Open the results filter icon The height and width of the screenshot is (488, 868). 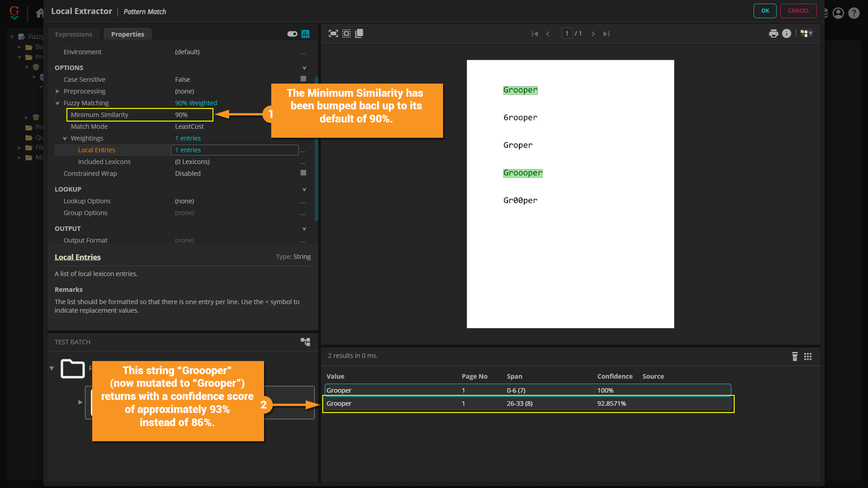tap(795, 357)
